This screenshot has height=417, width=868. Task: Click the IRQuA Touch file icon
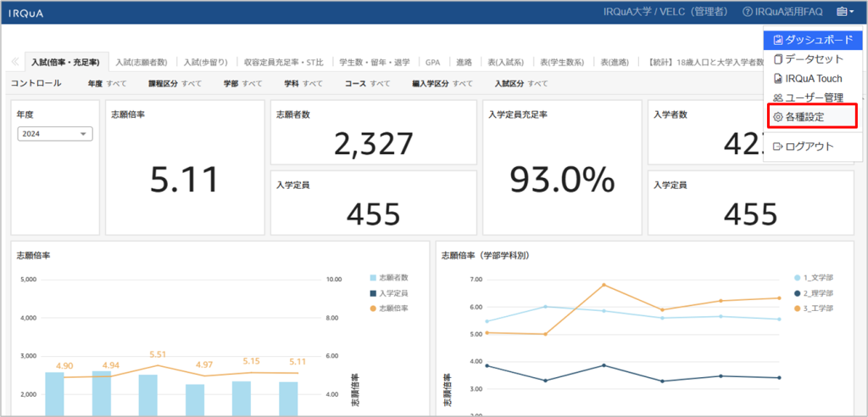777,78
